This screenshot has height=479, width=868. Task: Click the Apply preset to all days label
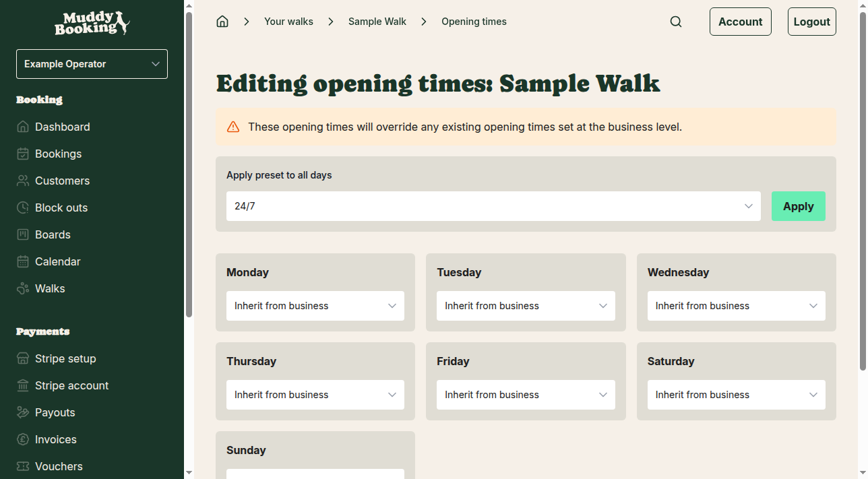click(279, 175)
